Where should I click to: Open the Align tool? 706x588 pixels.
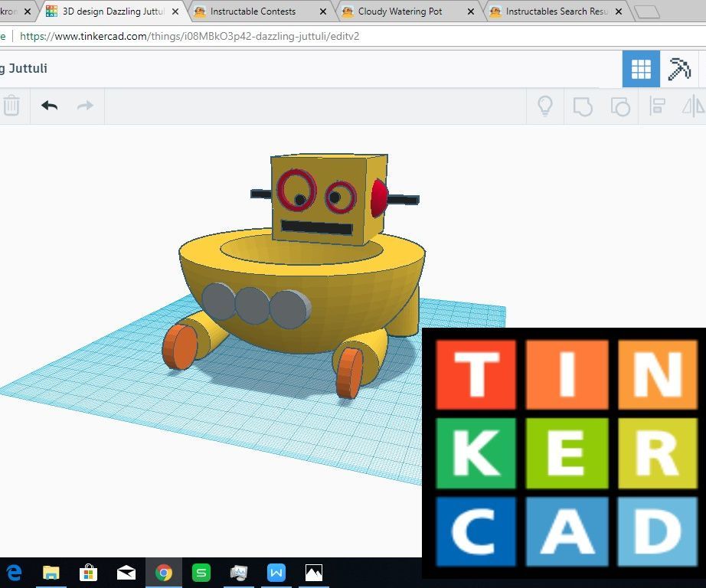click(x=657, y=106)
